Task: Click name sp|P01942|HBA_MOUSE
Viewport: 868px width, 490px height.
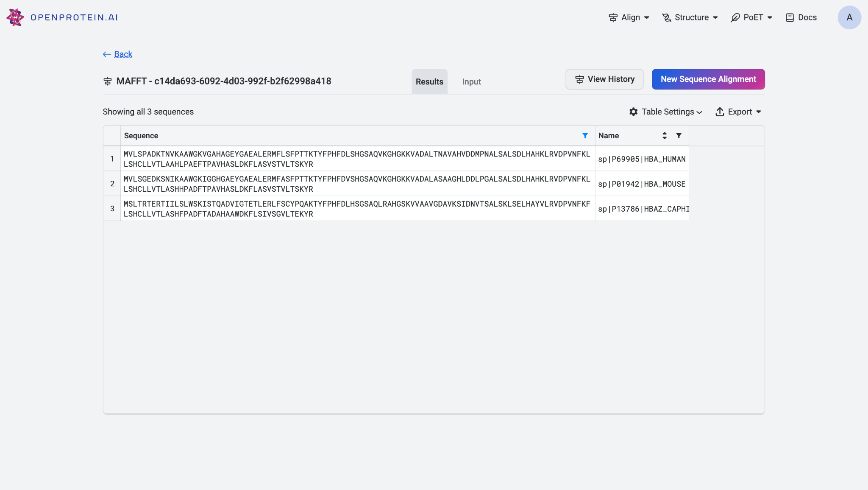Action: [642, 184]
